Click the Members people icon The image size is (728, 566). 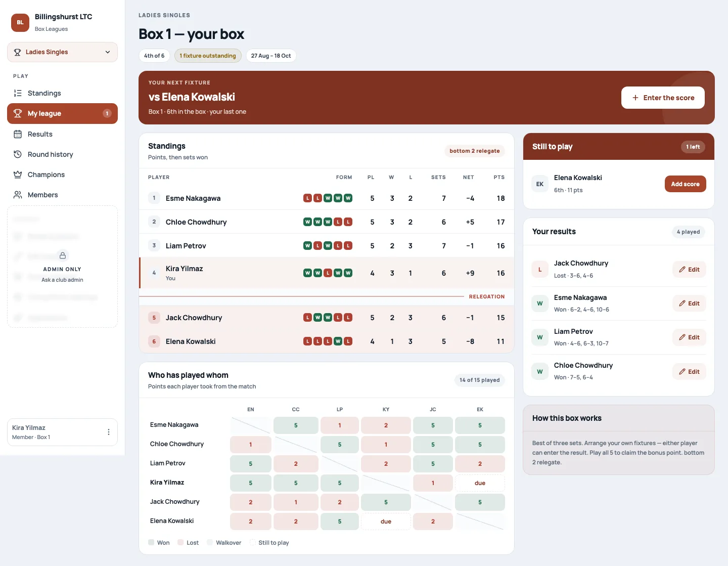[18, 195]
